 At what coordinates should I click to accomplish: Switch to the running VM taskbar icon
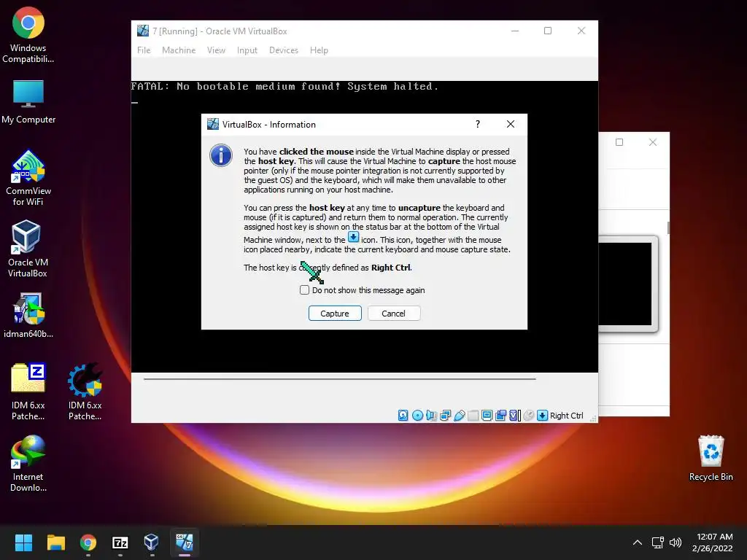tap(184, 542)
